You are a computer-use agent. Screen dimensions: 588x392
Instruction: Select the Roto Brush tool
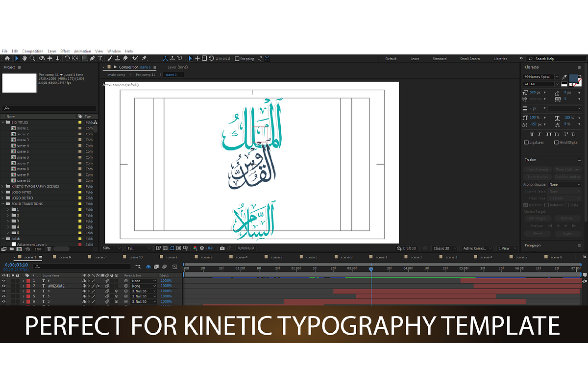point(135,58)
